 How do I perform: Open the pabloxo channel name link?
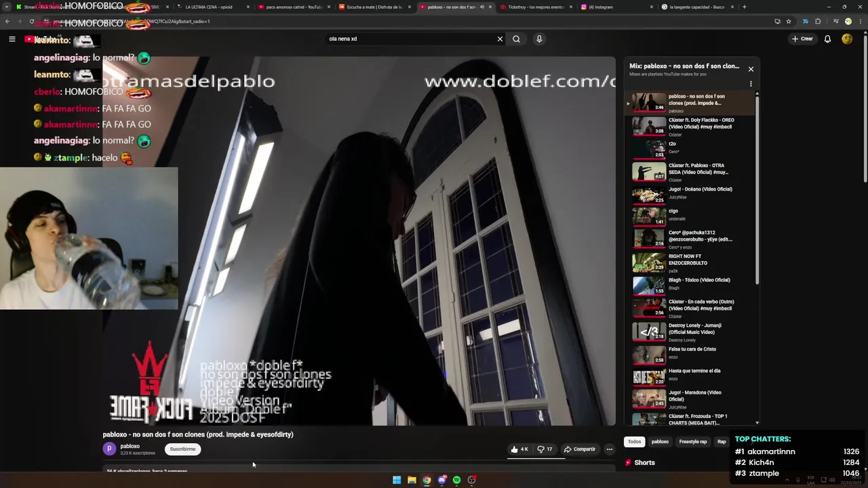[x=130, y=446]
